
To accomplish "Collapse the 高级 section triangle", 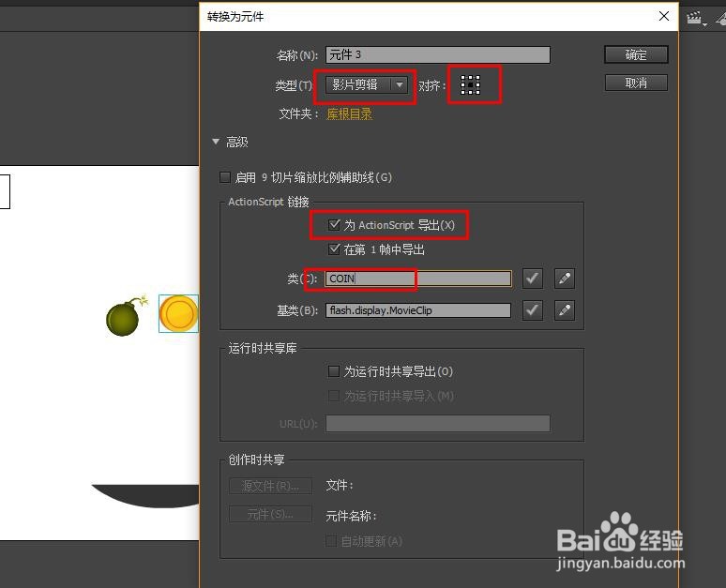I will pos(216,142).
